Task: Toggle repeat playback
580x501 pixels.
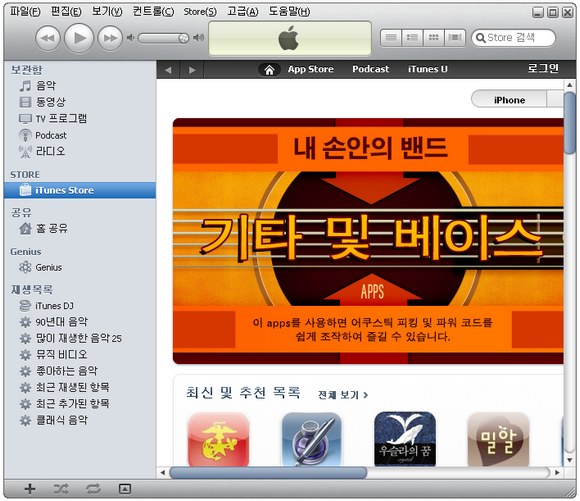Action: pyautogui.click(x=93, y=489)
